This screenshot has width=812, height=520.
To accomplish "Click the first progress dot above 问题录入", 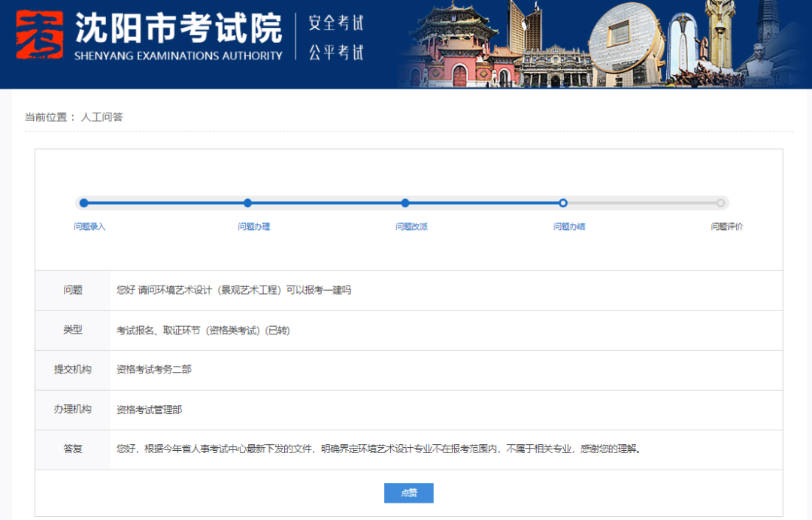I will point(84,203).
